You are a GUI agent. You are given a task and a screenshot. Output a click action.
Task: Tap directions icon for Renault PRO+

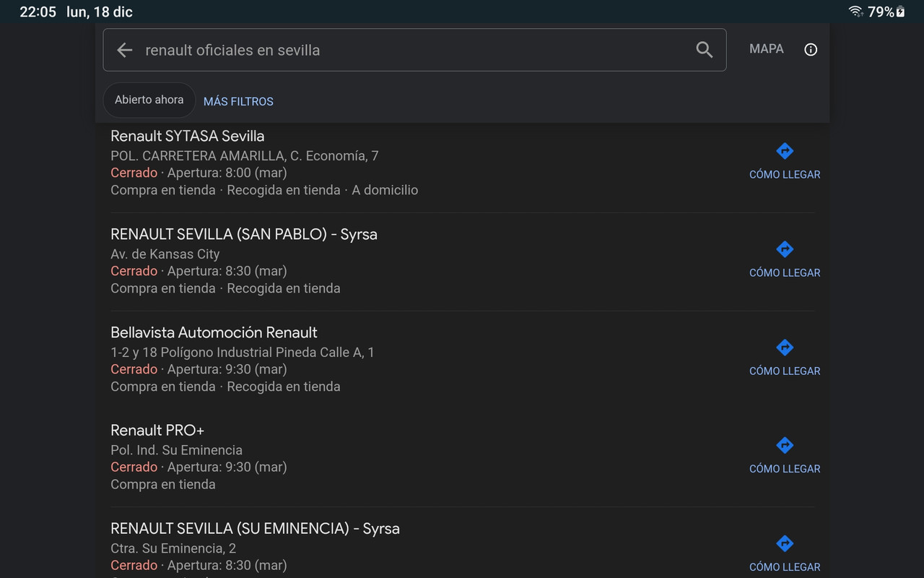[x=785, y=445]
